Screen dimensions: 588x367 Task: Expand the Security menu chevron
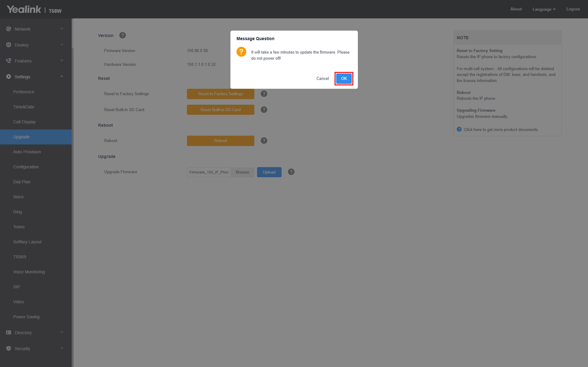click(62, 348)
